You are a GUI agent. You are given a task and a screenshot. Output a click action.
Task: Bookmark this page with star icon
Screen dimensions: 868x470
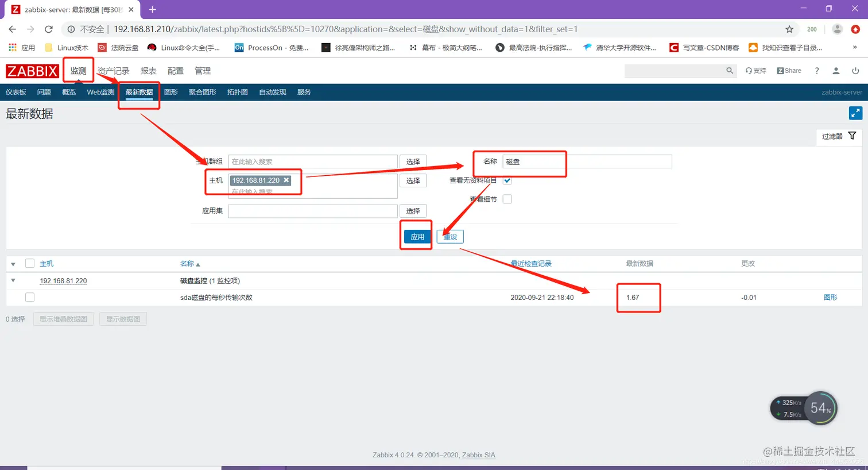click(789, 29)
